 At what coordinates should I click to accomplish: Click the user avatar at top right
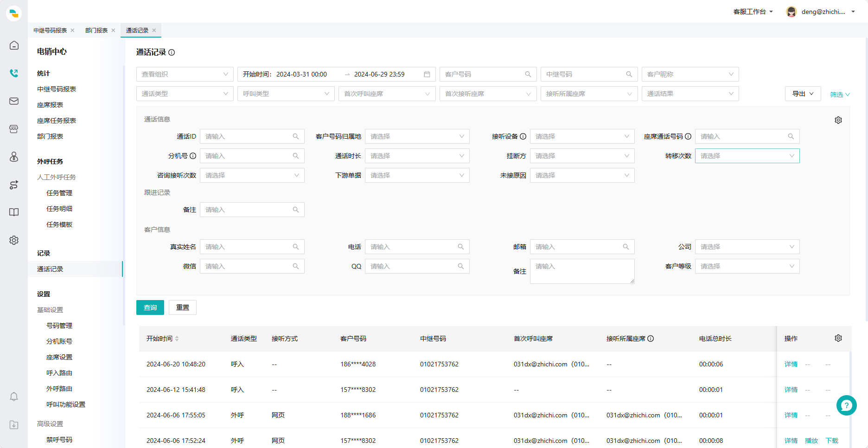791,12
